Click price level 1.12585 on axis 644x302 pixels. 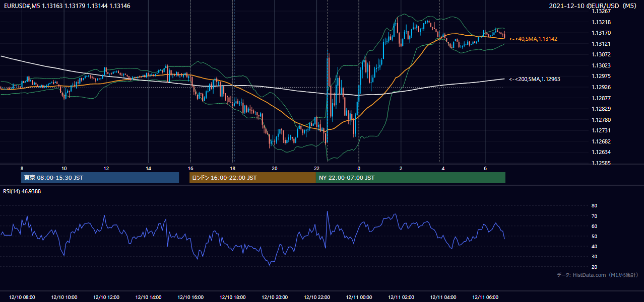tap(601, 164)
